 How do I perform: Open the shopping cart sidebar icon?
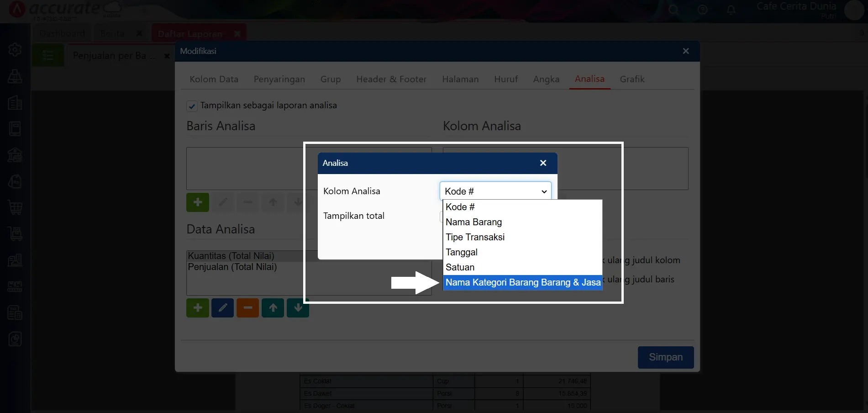tap(15, 207)
